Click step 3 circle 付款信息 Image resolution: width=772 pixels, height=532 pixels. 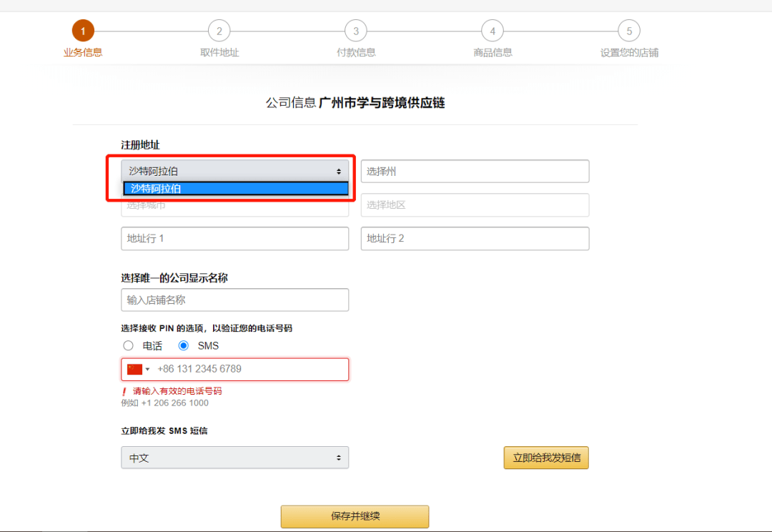[x=355, y=31]
